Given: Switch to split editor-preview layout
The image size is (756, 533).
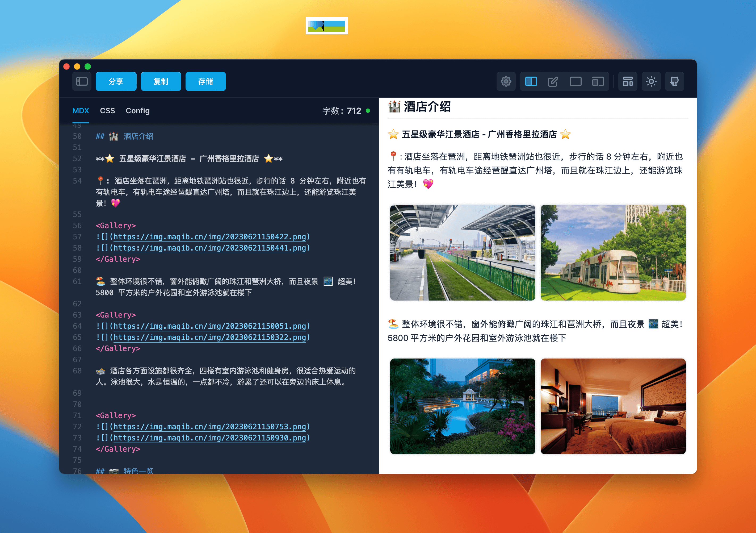Looking at the screenshot, I should 531,81.
